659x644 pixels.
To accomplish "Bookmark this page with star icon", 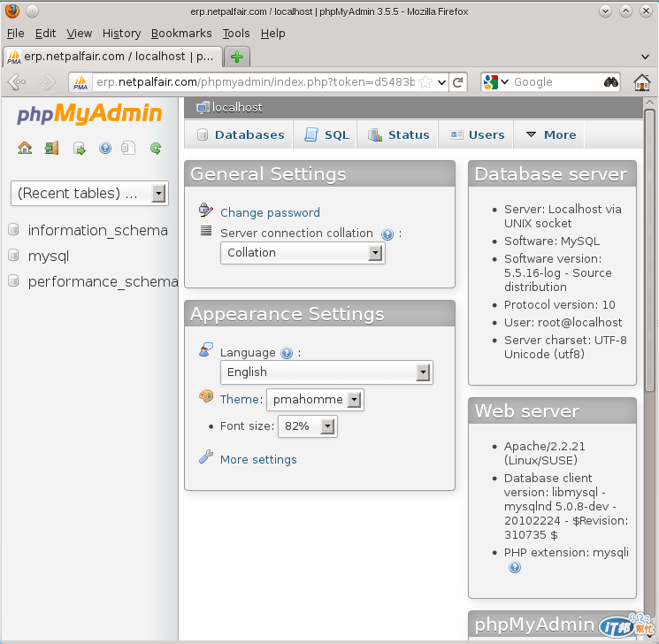I will [425, 82].
